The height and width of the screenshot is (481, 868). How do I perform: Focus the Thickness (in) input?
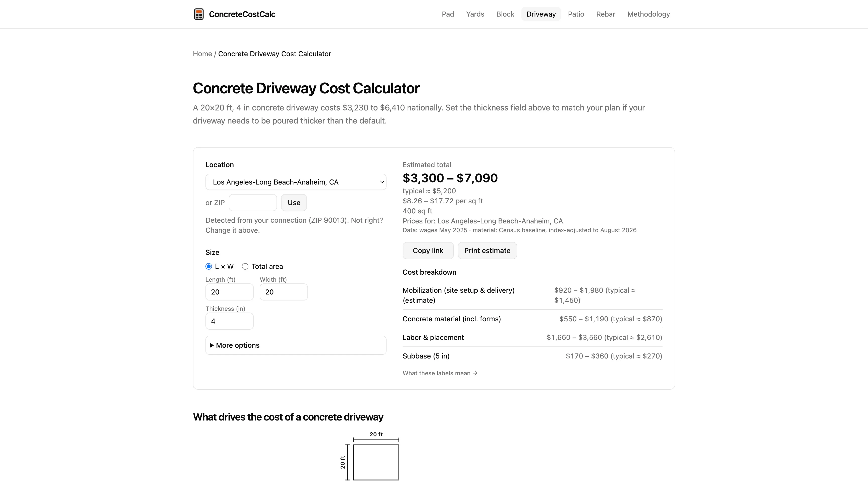(230, 321)
